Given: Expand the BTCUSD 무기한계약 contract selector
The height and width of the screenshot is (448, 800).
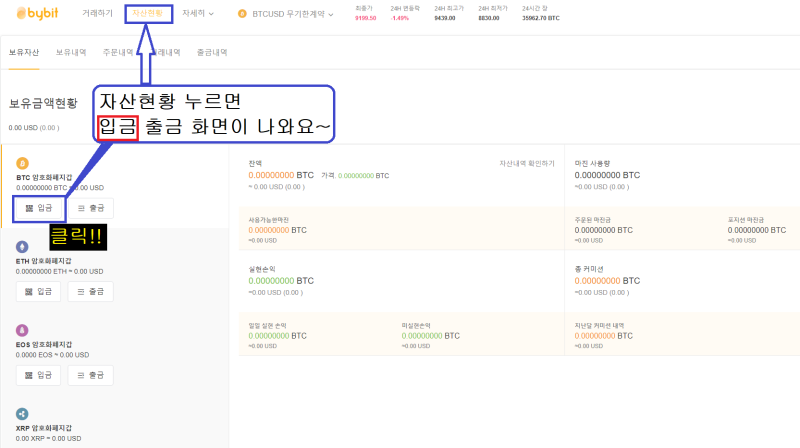Looking at the screenshot, I should coord(293,14).
